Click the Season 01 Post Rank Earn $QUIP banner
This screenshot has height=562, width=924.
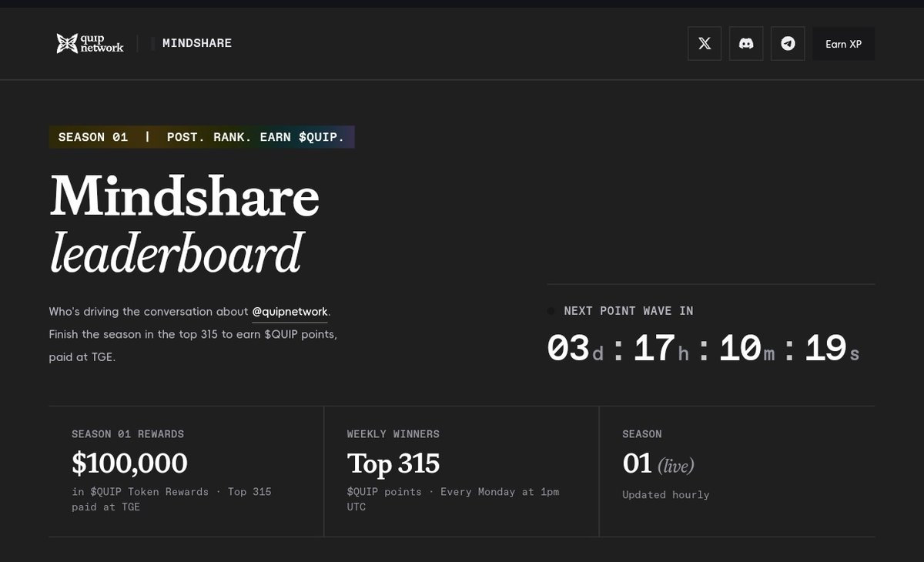coord(202,137)
